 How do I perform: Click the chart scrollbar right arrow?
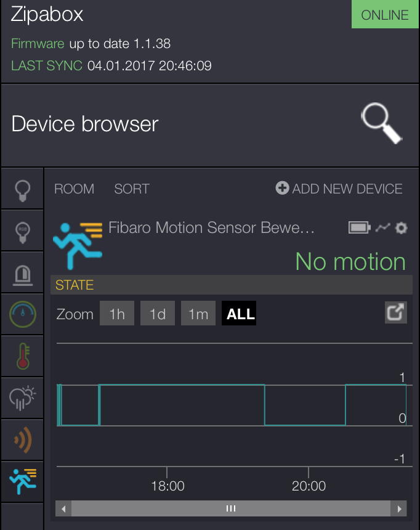400,509
